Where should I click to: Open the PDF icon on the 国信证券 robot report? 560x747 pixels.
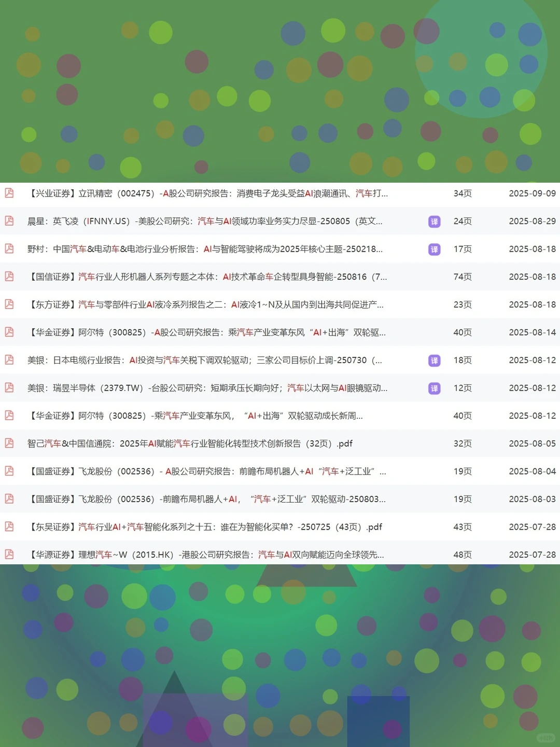tap(9, 276)
